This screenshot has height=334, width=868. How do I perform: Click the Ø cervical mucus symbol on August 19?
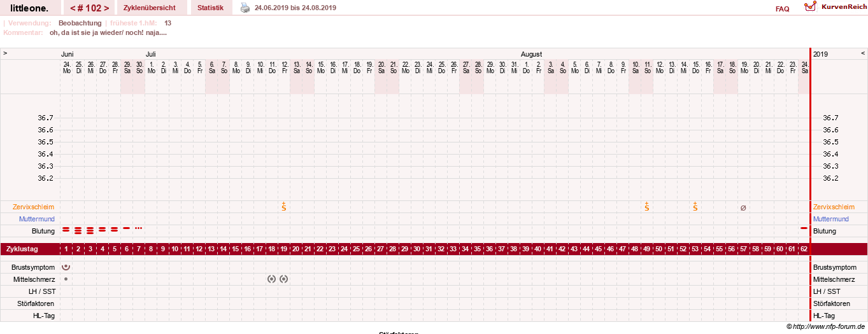(743, 207)
